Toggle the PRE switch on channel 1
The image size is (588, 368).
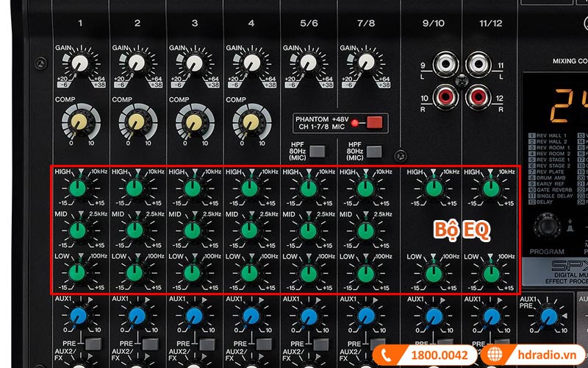click(x=93, y=344)
